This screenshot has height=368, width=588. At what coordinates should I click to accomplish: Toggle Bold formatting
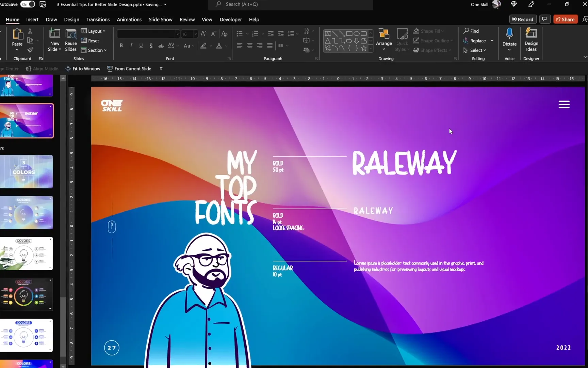pos(121,46)
